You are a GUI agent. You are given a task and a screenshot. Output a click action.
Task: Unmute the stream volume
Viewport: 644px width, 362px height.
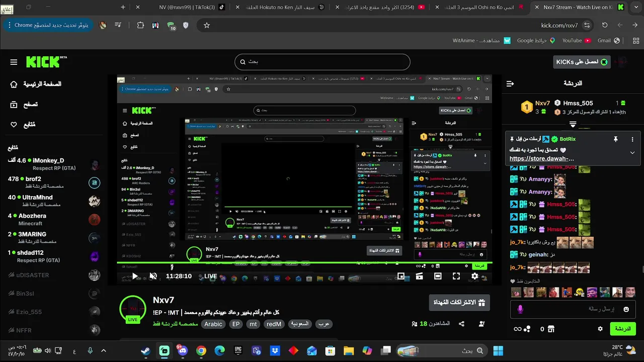pos(153,276)
